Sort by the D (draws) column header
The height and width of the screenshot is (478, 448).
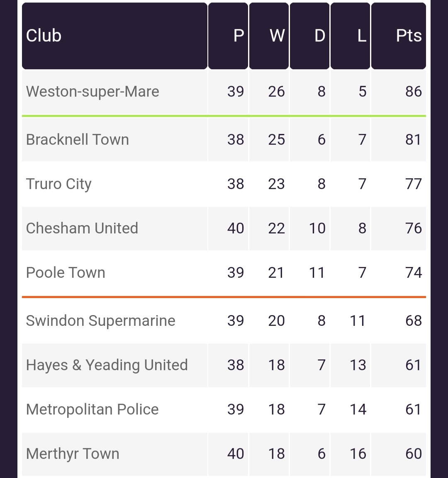click(x=309, y=36)
